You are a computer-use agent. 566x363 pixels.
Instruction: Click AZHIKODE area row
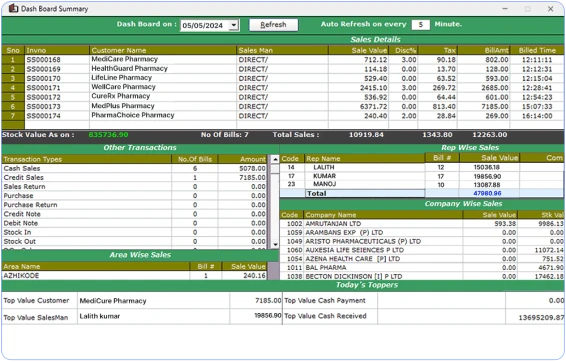(134, 276)
